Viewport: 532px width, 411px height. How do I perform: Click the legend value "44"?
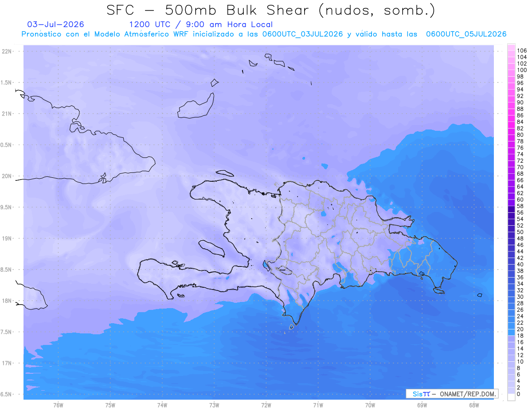520,252
